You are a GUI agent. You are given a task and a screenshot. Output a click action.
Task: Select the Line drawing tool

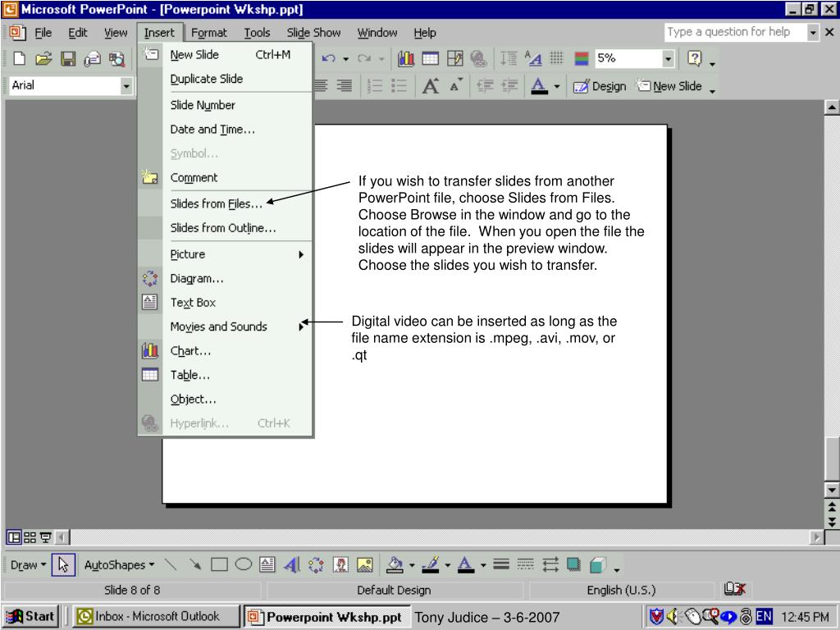171,564
